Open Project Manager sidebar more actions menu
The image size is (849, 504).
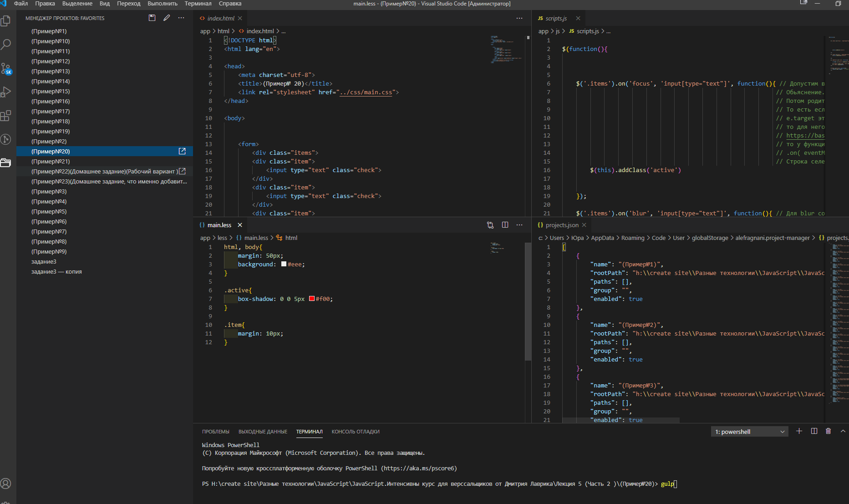(x=181, y=18)
